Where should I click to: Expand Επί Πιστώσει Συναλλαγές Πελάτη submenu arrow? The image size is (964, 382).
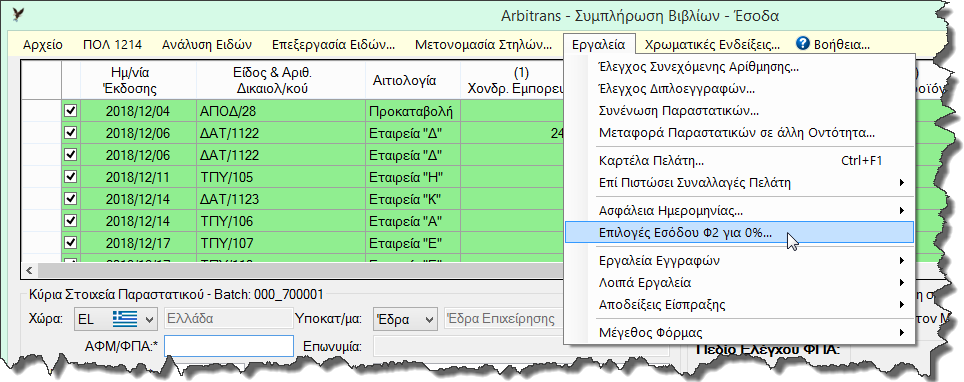click(x=902, y=182)
